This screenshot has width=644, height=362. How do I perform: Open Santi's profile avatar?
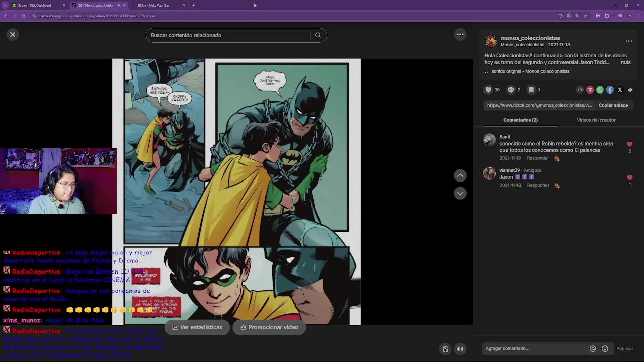point(489,140)
